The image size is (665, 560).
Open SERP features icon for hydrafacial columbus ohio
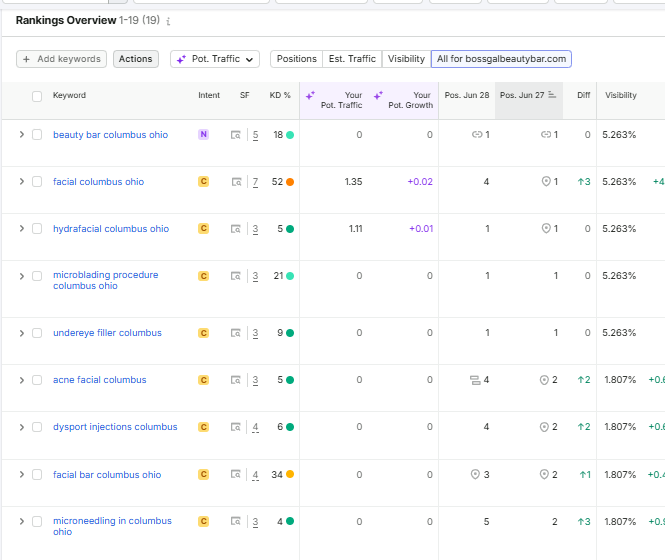pyautogui.click(x=236, y=229)
